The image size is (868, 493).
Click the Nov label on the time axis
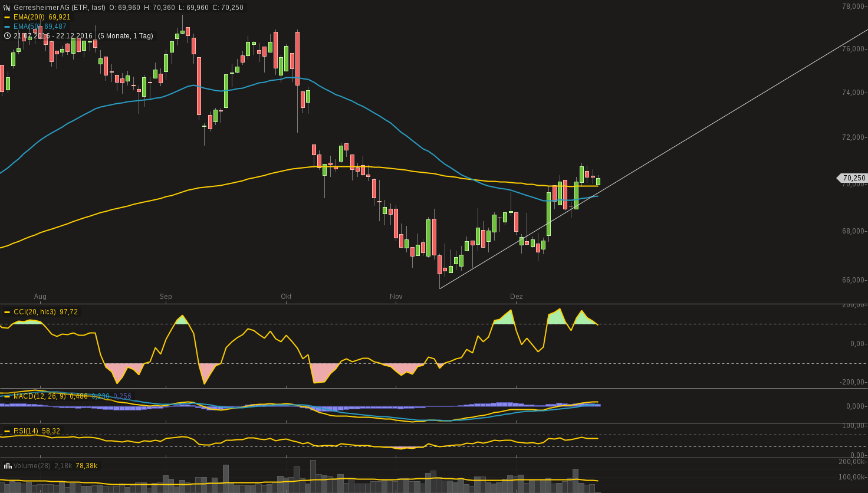click(396, 296)
